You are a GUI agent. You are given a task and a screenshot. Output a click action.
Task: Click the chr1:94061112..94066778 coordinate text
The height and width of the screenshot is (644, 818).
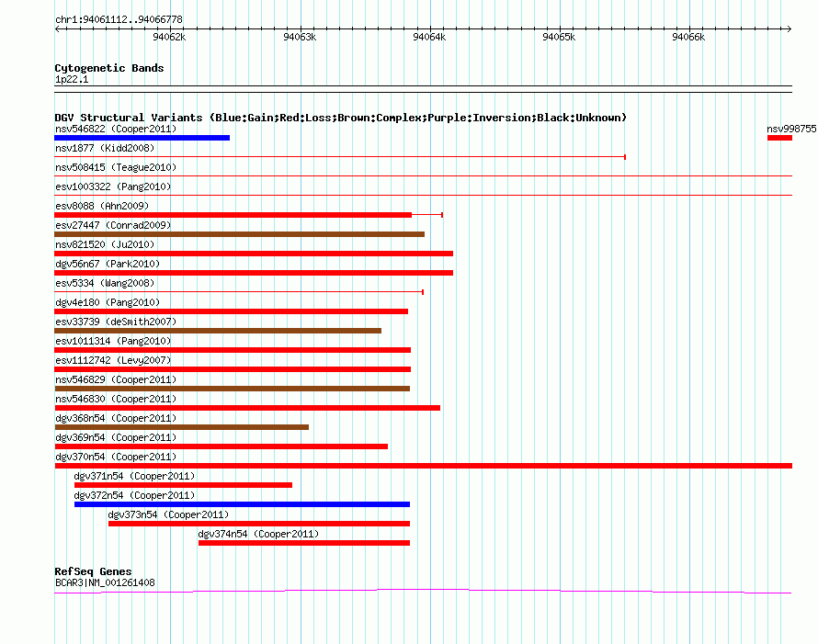pos(119,19)
